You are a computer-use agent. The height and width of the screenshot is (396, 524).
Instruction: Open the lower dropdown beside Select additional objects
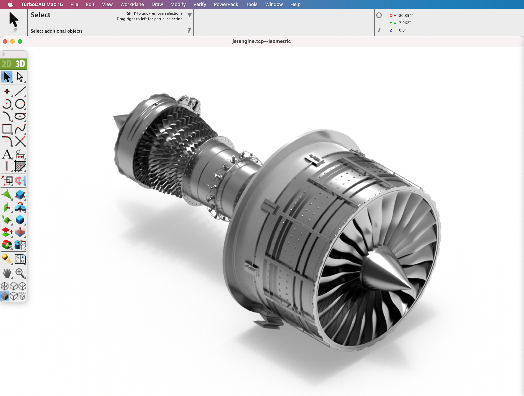coord(189,31)
